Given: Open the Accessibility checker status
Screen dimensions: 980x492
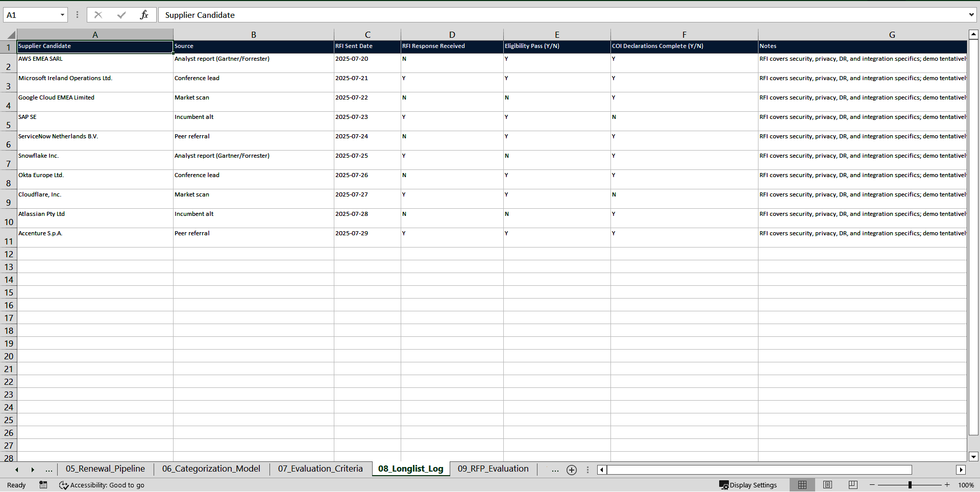Looking at the screenshot, I should click(x=102, y=485).
